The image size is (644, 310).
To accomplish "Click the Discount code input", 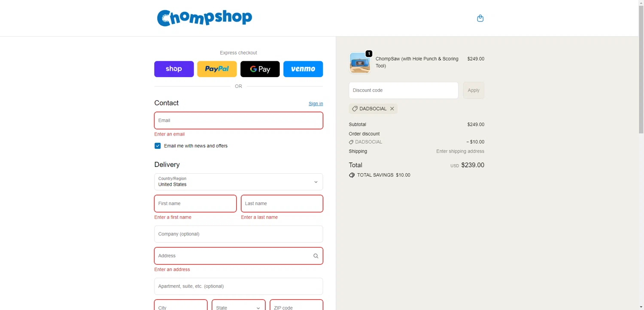I will (x=404, y=90).
